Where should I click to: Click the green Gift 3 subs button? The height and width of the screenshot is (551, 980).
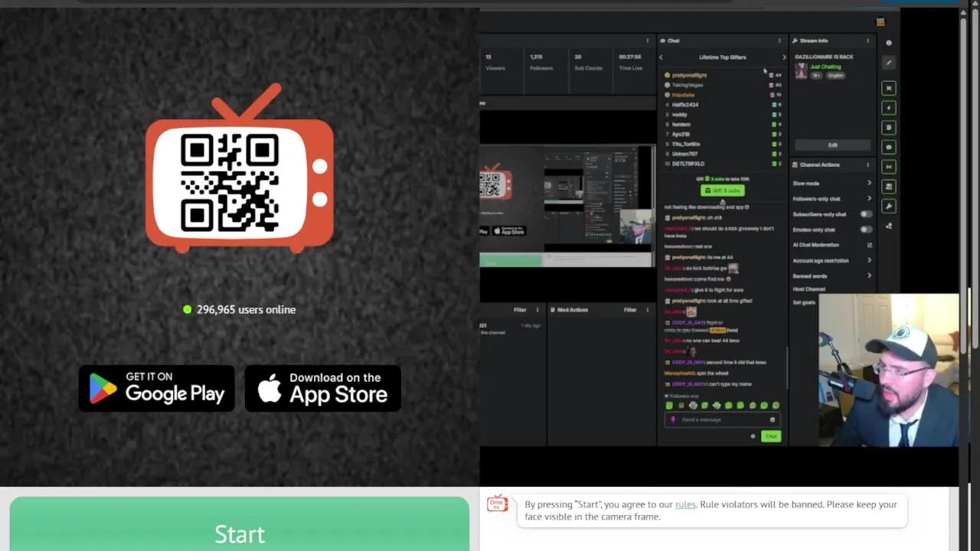coord(722,191)
